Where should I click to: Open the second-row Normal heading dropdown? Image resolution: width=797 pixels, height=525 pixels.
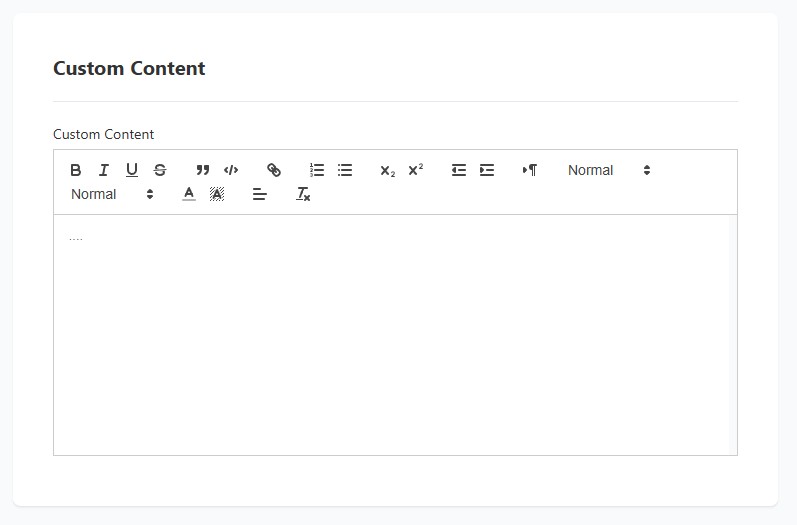pos(112,194)
